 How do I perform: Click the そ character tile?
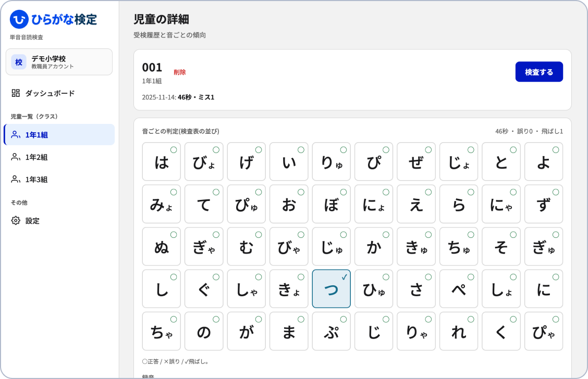click(x=501, y=246)
